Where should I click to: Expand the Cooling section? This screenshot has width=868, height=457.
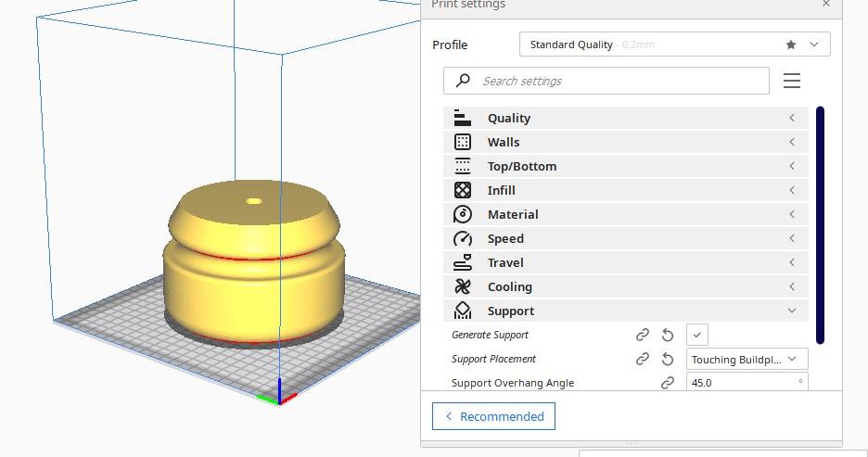pyautogui.click(x=626, y=286)
